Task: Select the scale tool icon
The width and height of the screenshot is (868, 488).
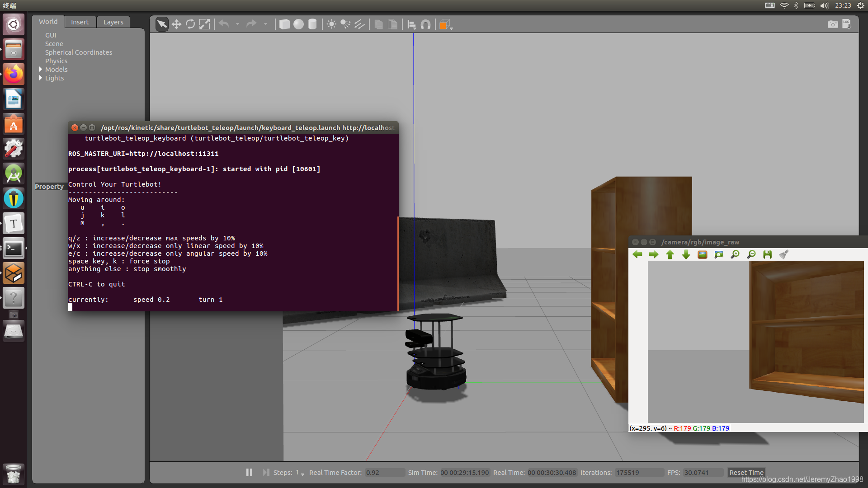Action: tap(205, 24)
